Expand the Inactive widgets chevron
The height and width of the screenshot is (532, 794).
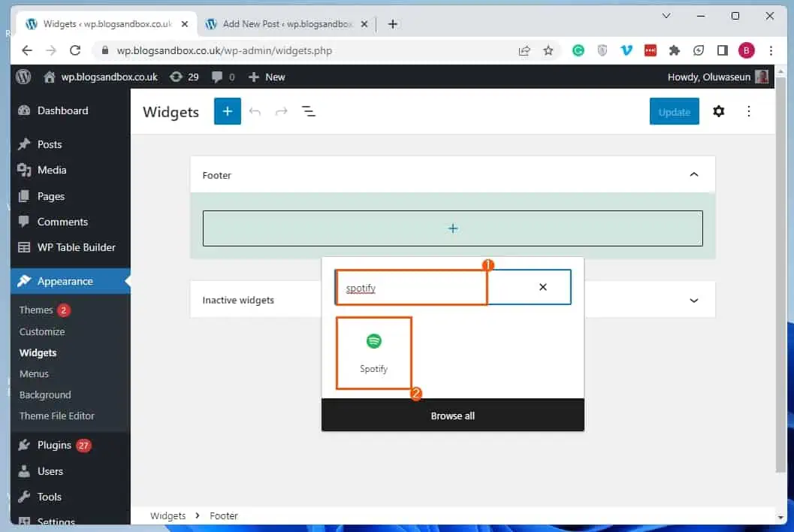point(694,300)
